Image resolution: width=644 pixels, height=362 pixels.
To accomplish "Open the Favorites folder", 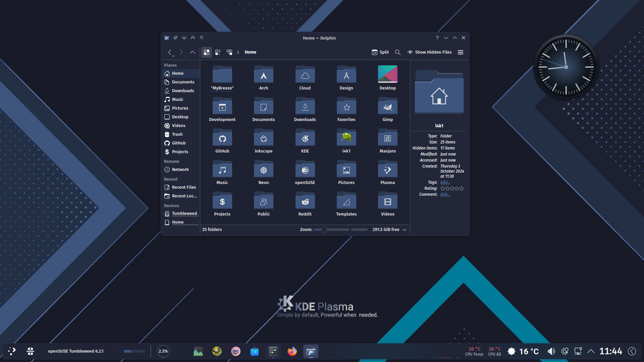I will click(346, 109).
